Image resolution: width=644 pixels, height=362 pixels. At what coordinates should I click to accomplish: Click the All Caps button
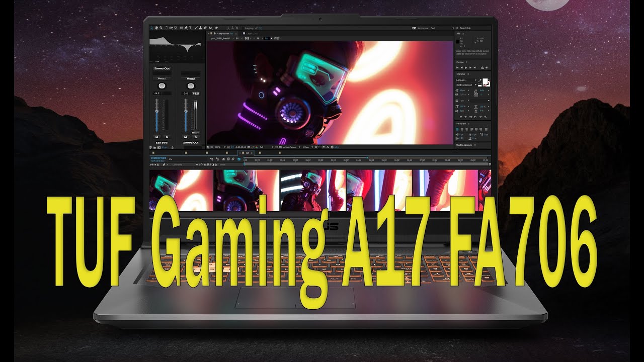pyautogui.click(x=470, y=117)
